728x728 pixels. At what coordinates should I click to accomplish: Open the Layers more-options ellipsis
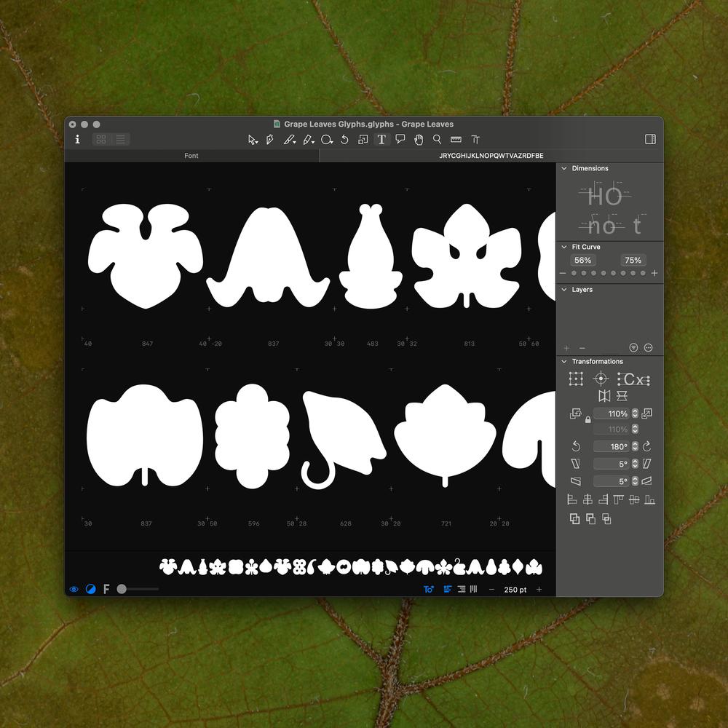click(649, 348)
